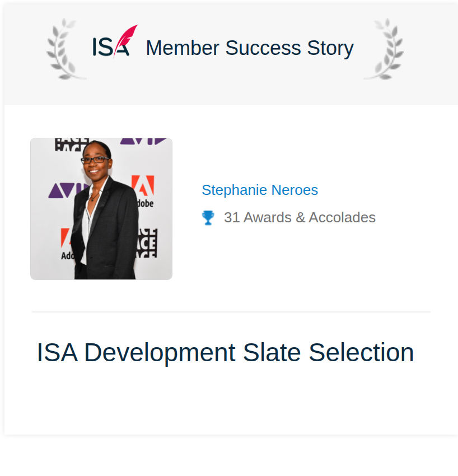Image resolution: width=458 pixels, height=476 pixels.
Task: Click the blue trophy icon
Action: coord(208,218)
